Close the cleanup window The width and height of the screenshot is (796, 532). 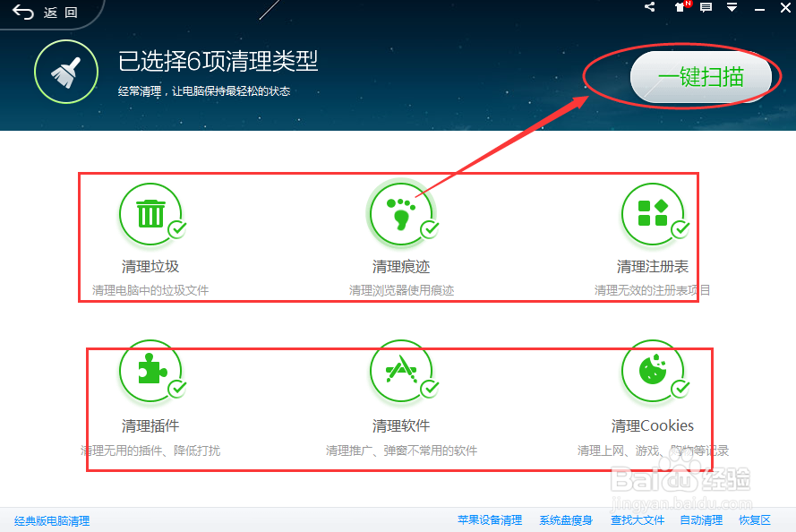[x=785, y=8]
